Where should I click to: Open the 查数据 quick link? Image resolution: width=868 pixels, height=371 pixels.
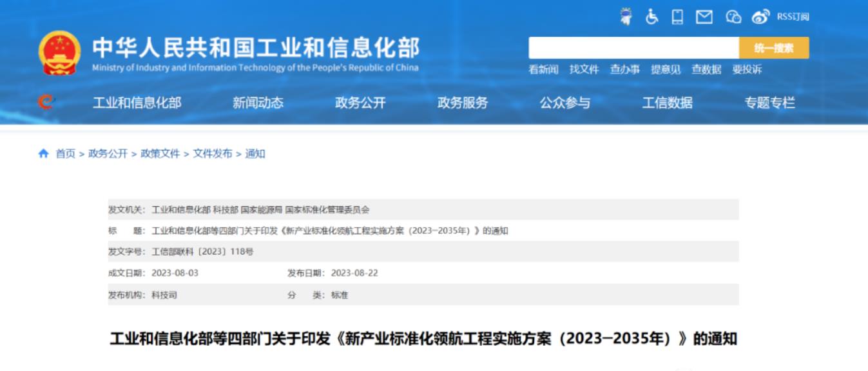pyautogui.click(x=707, y=70)
